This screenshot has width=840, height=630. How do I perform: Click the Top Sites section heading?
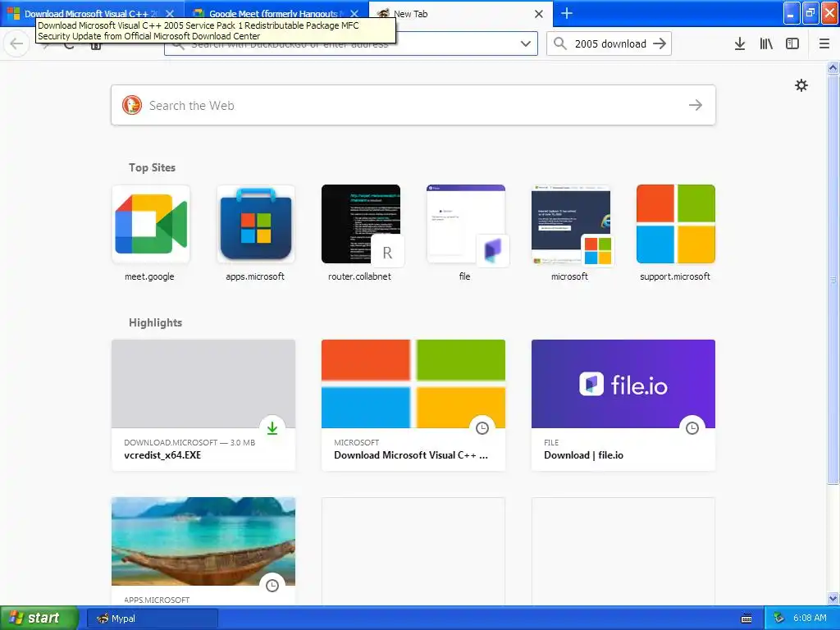coord(152,167)
